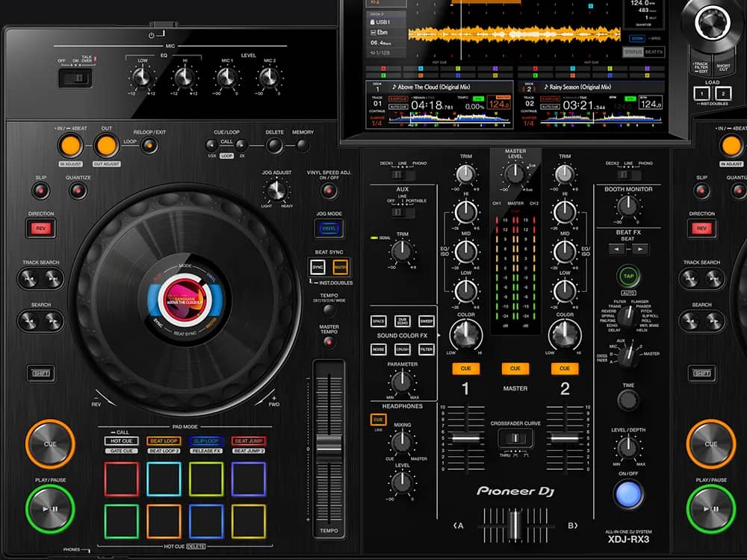Tap the red top-row performance pad
This screenshot has height=560, width=747.
tap(122, 479)
